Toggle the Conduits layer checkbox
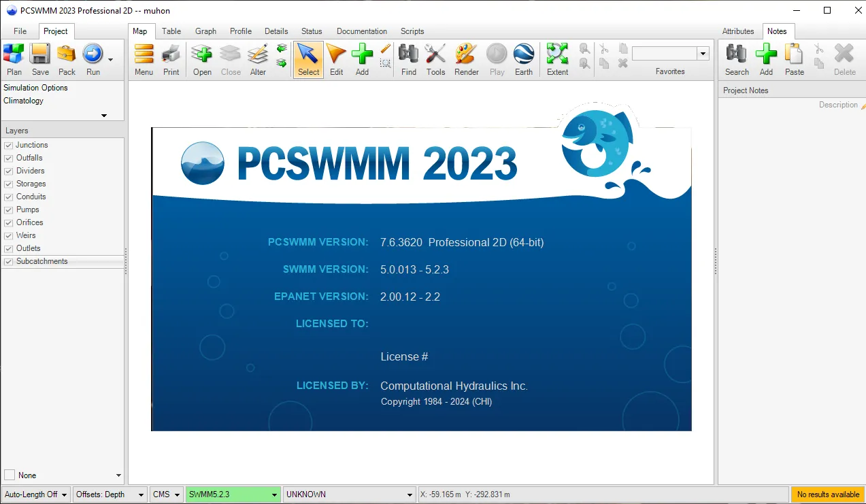 point(9,197)
